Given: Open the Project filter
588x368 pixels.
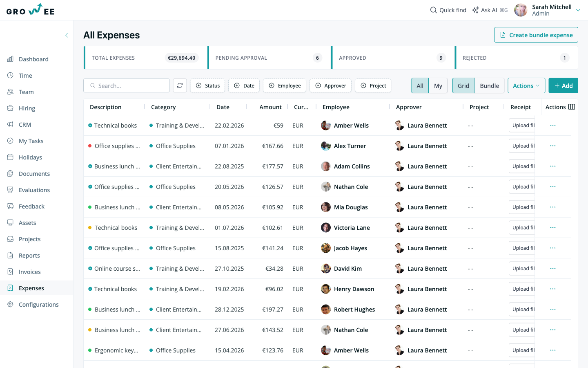Looking at the screenshot, I should [x=373, y=85].
